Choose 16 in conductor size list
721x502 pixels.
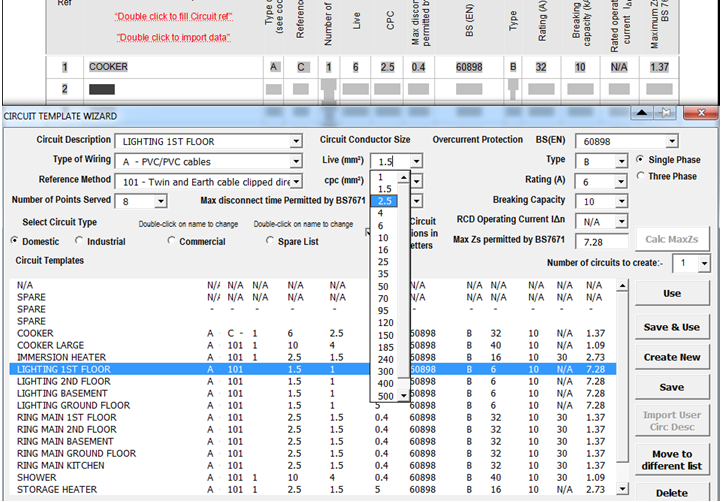click(x=382, y=249)
